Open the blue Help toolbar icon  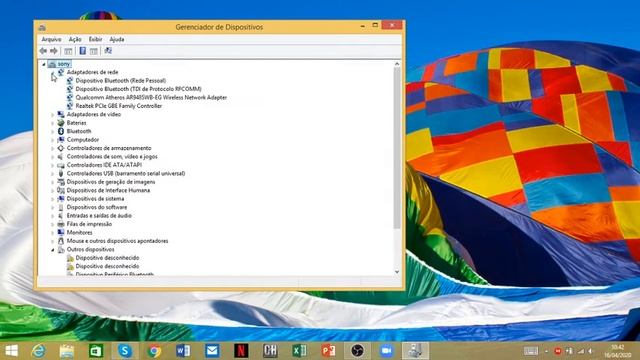point(82,51)
